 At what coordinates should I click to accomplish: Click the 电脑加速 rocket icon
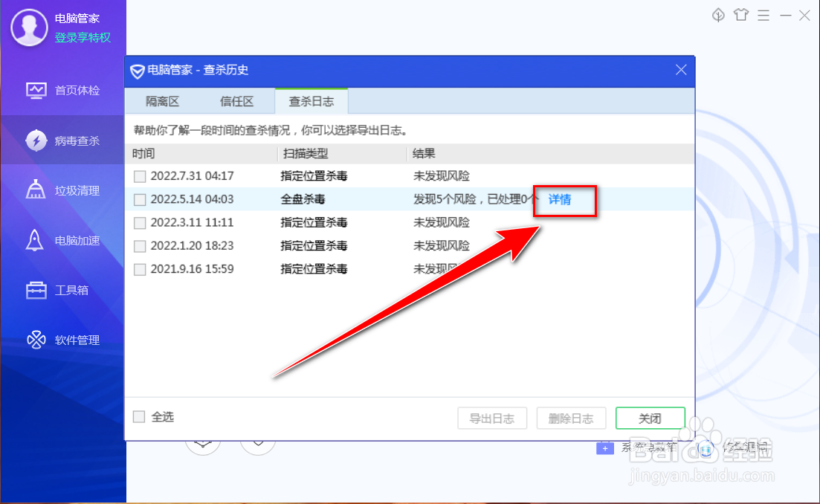(35, 240)
